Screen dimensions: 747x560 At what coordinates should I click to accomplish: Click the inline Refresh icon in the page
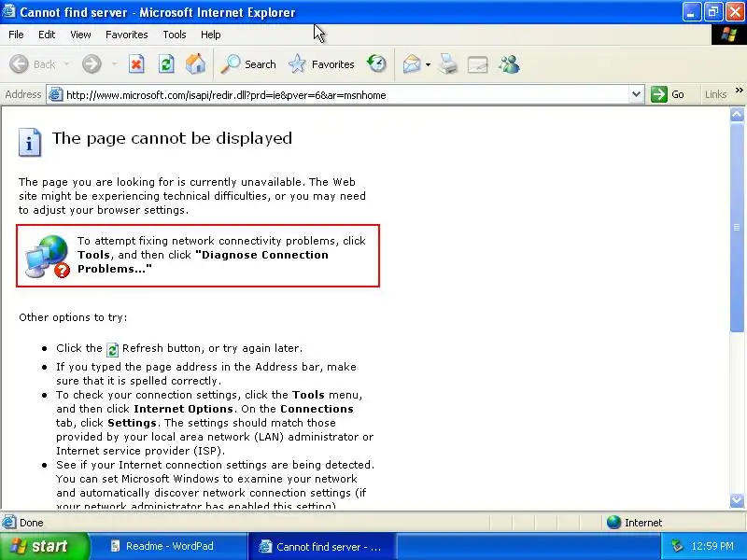tap(112, 349)
